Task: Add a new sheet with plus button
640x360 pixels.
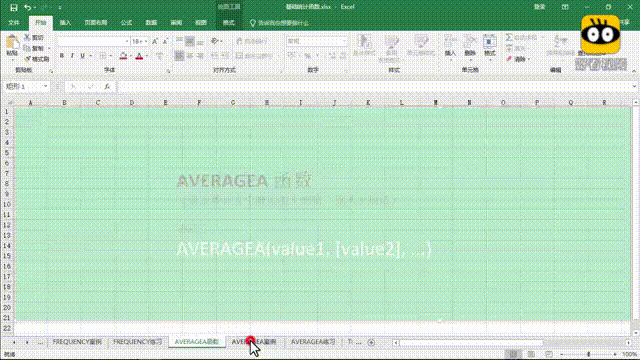Action: pos(371,342)
